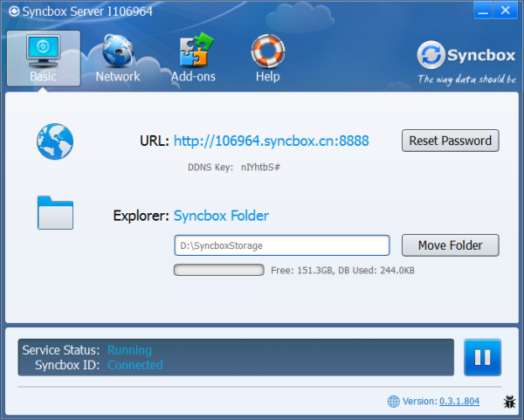The width and height of the screenshot is (524, 420).
Task: Click the D:\SyncboxStorage path field
Action: point(282,245)
